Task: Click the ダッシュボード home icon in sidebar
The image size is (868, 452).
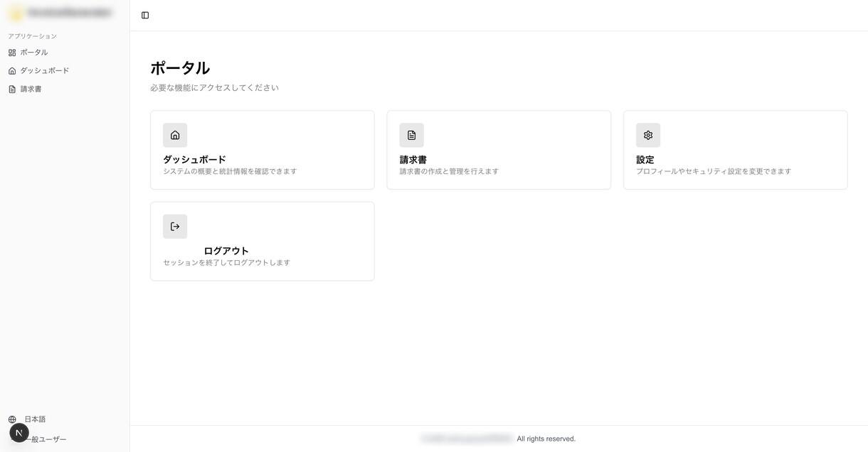Action: [x=12, y=71]
